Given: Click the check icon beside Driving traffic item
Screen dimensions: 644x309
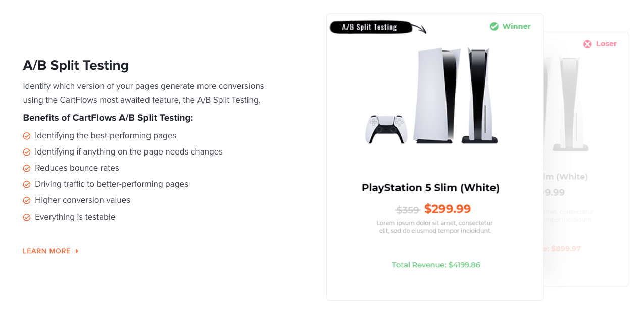Looking at the screenshot, I should (x=27, y=184).
